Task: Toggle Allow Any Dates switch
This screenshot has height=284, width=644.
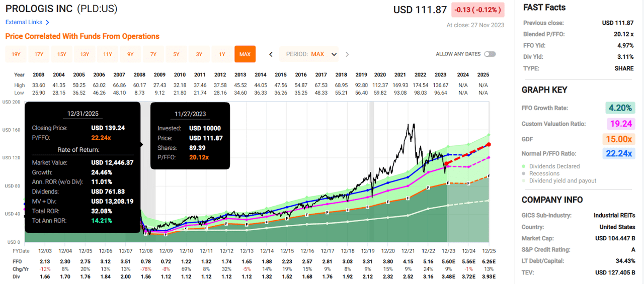Action: pyautogui.click(x=490, y=54)
